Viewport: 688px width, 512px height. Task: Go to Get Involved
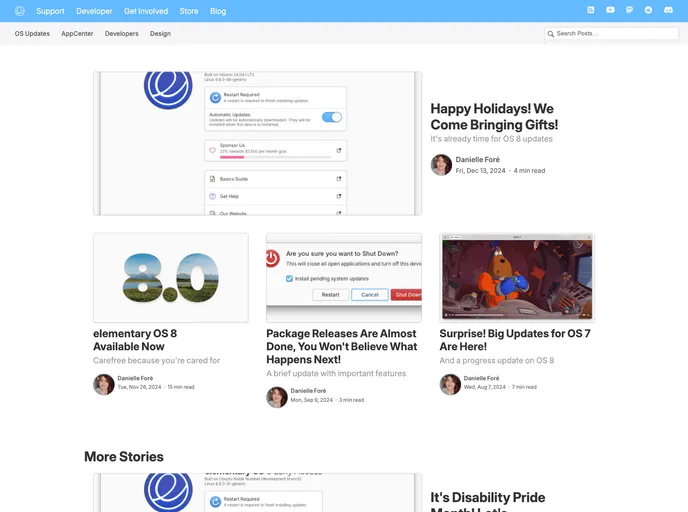pos(146,11)
